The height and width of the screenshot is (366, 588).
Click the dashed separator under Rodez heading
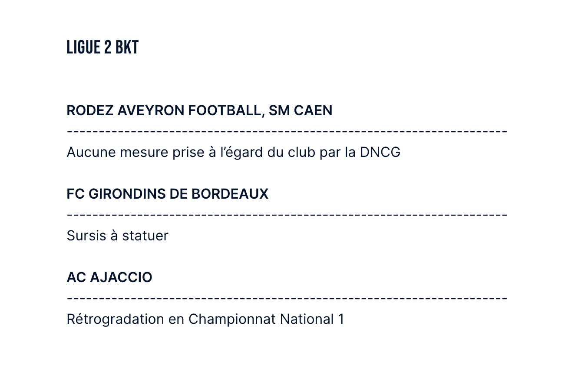287,131
